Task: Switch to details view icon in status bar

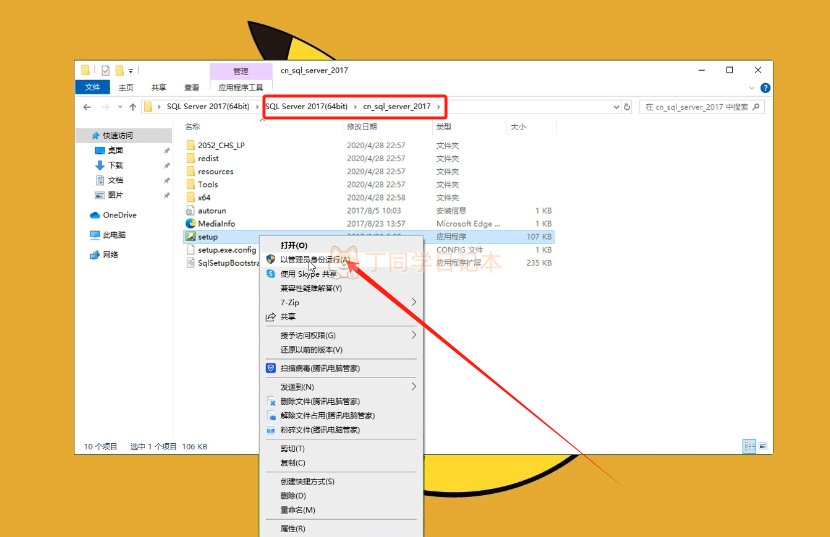Action: 749,446
